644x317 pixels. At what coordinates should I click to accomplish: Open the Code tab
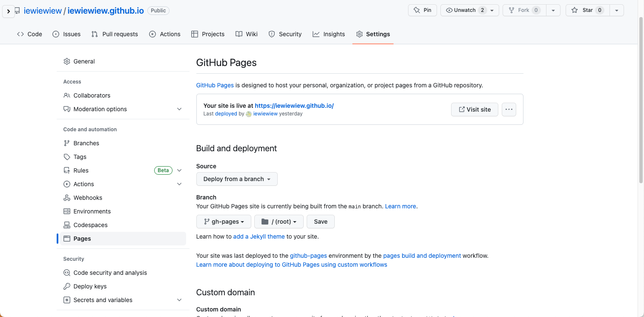(x=29, y=34)
